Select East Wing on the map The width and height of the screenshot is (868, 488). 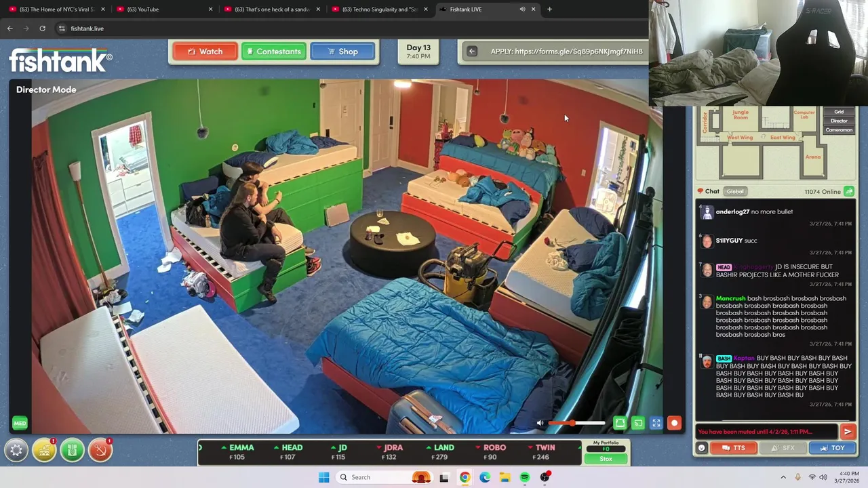click(x=783, y=138)
